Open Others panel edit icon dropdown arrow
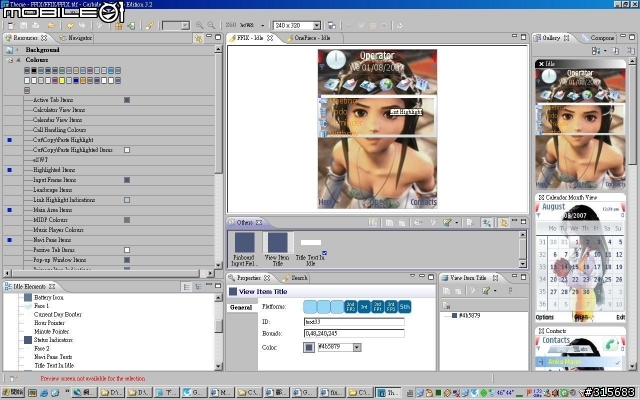Viewport: 640px width, 400px height. pyautogui.click(x=456, y=222)
